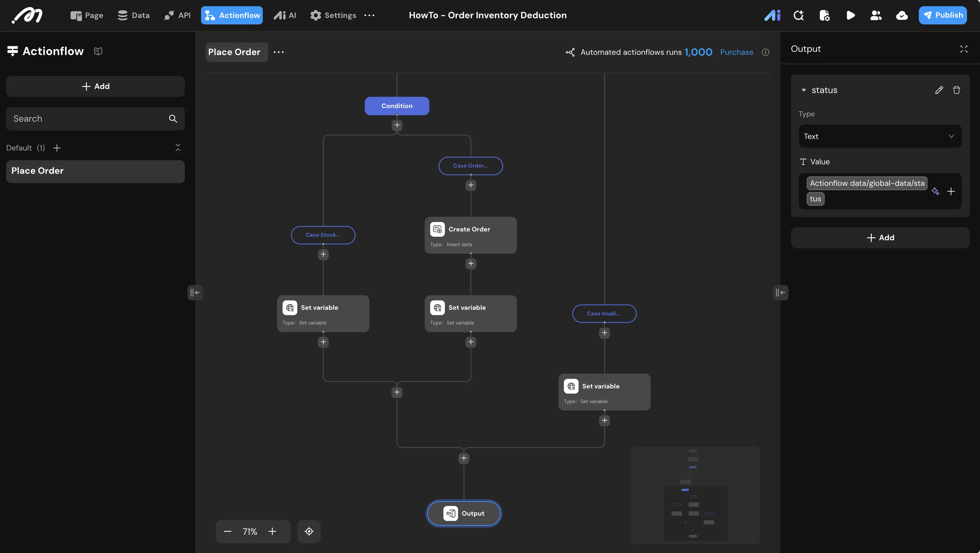The image size is (980, 553).
Task: Zoom in the canvas with plus button
Action: pos(272,532)
